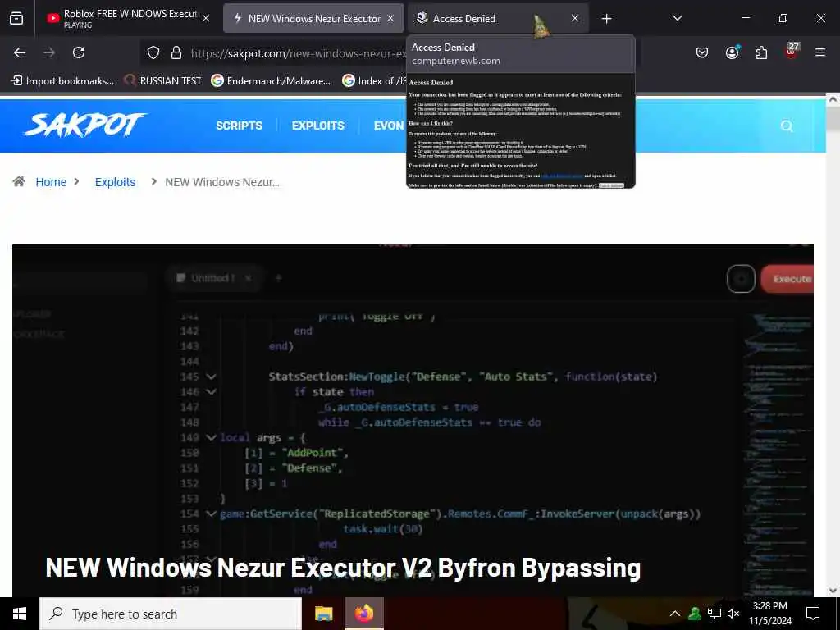This screenshot has width=840, height=630.
Task: Open File Explorer from the taskbar
Action: pos(323,614)
